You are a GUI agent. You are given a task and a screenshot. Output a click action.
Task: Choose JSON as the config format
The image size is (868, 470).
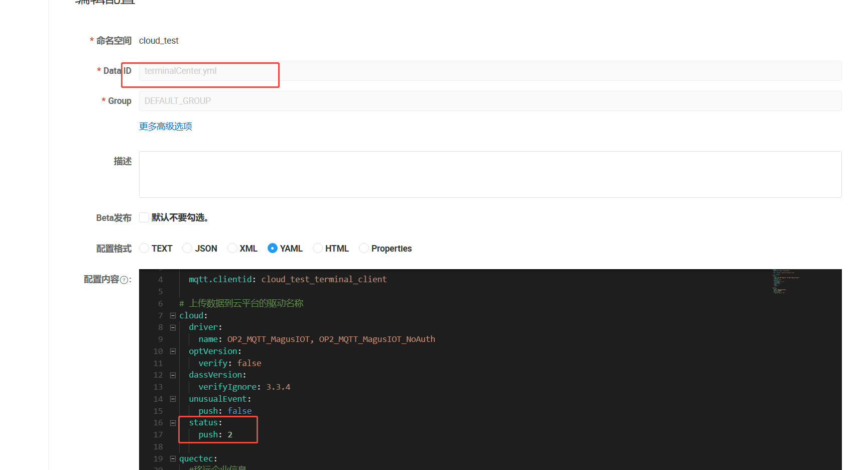[x=187, y=248]
